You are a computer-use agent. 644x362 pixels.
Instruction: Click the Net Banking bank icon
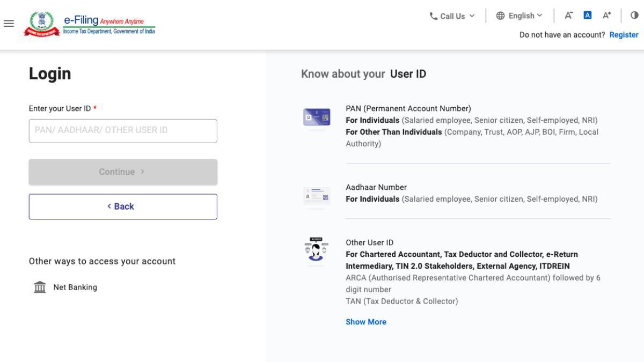tap(40, 287)
